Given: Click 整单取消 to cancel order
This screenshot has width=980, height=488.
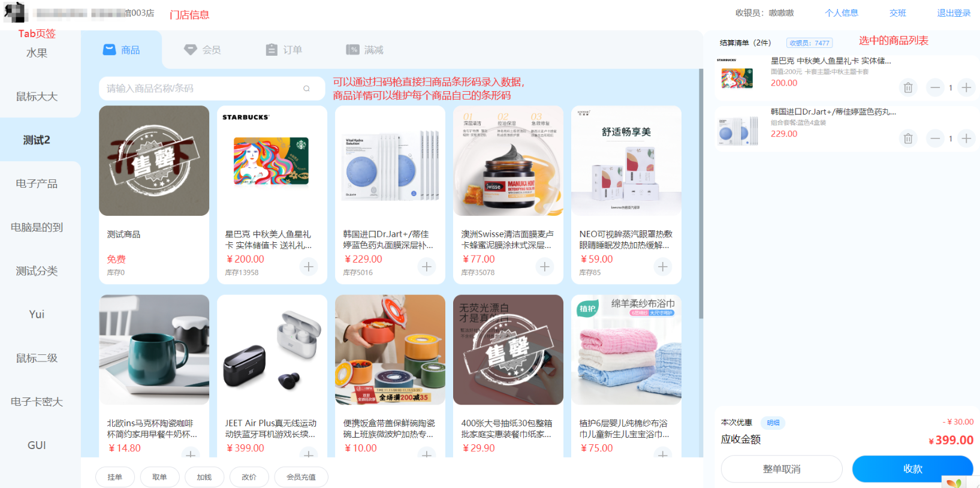Looking at the screenshot, I should click(x=782, y=469).
